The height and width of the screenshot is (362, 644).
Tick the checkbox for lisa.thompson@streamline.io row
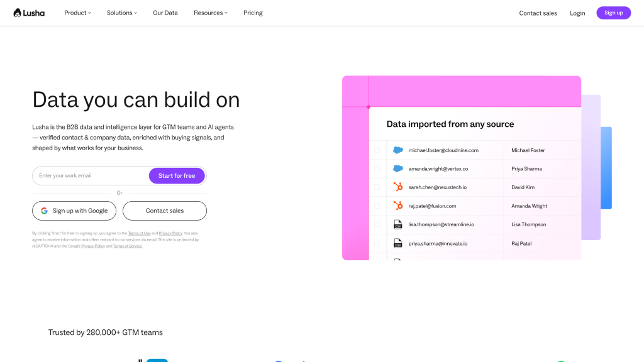[377, 224]
